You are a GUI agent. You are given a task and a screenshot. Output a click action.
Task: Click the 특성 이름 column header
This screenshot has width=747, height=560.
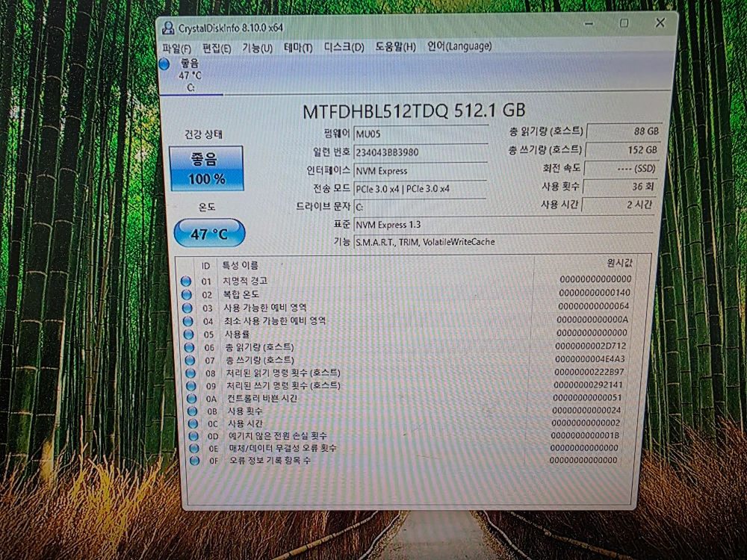click(241, 265)
